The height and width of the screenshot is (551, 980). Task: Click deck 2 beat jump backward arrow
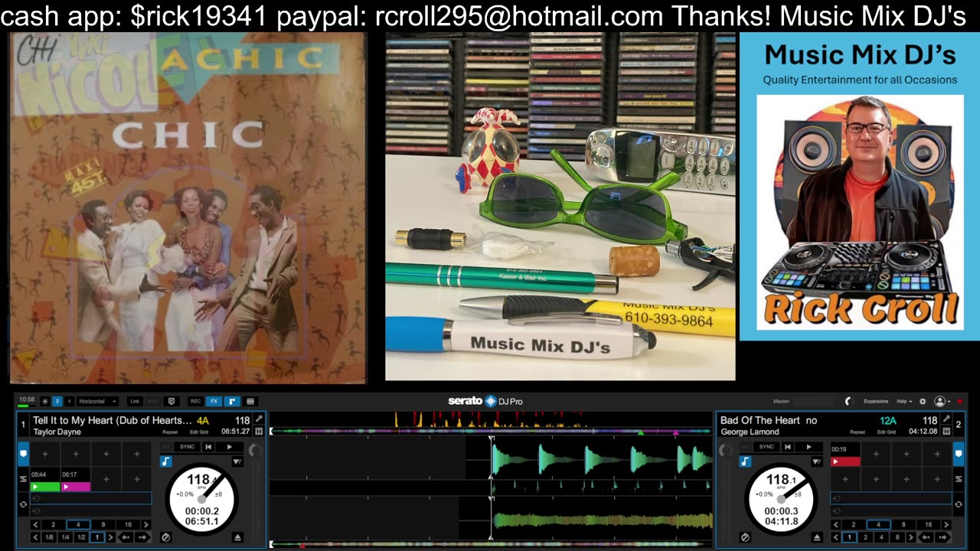926,537
